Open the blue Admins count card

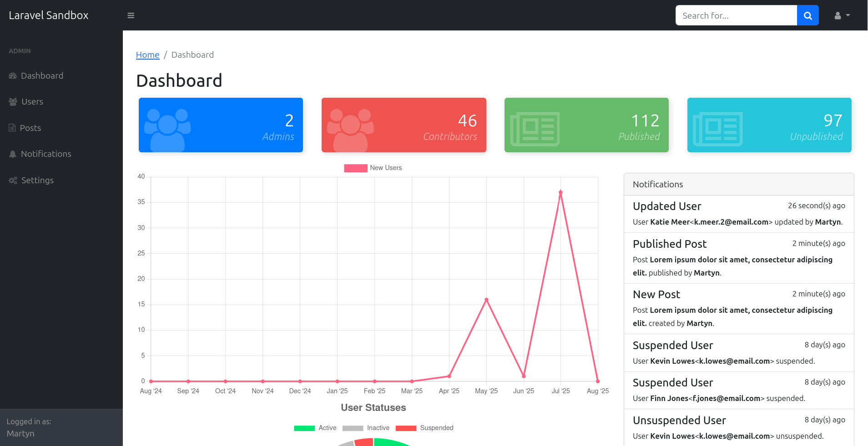tap(221, 125)
